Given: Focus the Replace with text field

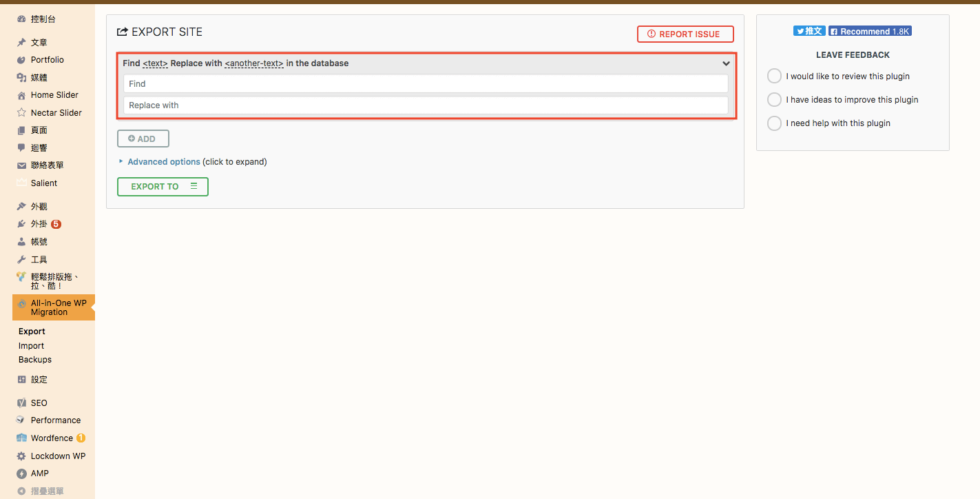Looking at the screenshot, I should coord(426,105).
